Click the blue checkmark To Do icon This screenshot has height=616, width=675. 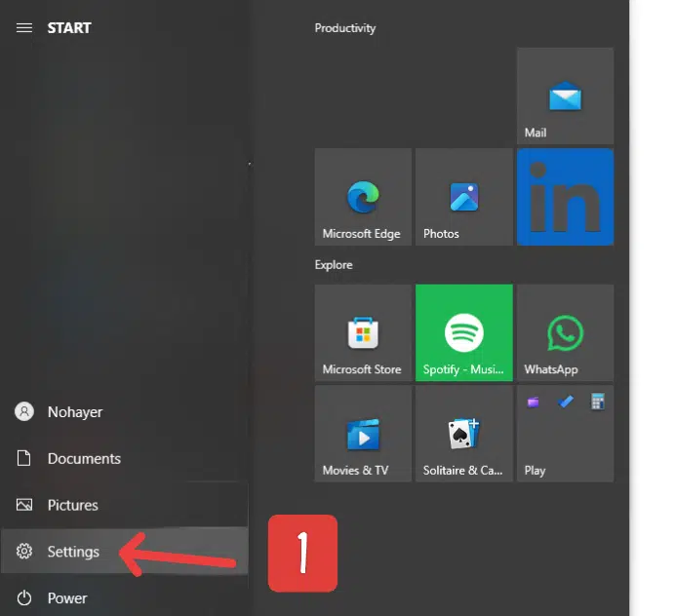tap(565, 402)
